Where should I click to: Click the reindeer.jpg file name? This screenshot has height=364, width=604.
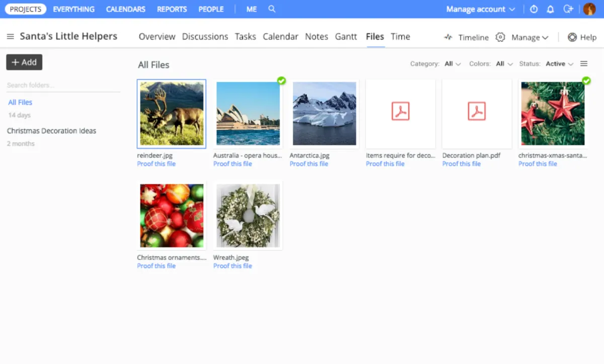tap(155, 156)
